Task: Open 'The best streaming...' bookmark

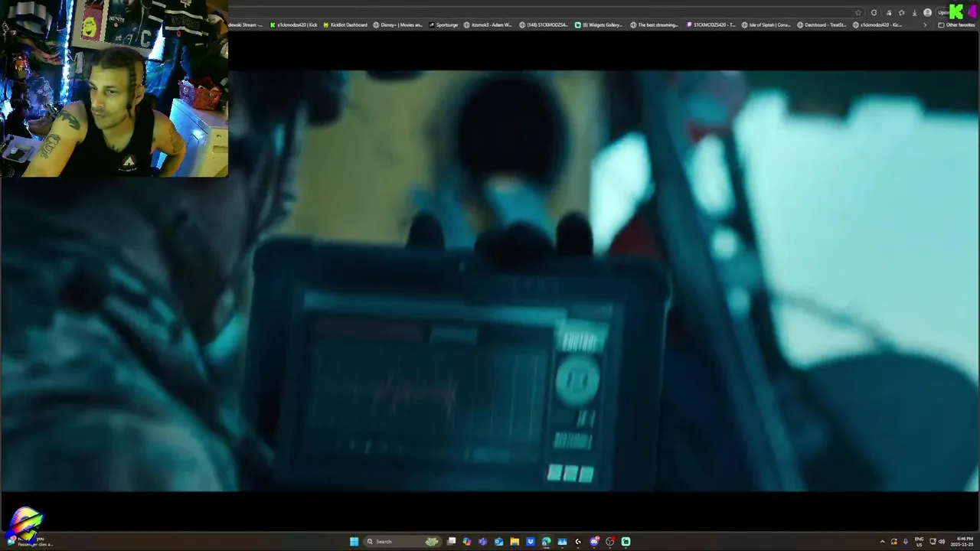Action: click(655, 24)
